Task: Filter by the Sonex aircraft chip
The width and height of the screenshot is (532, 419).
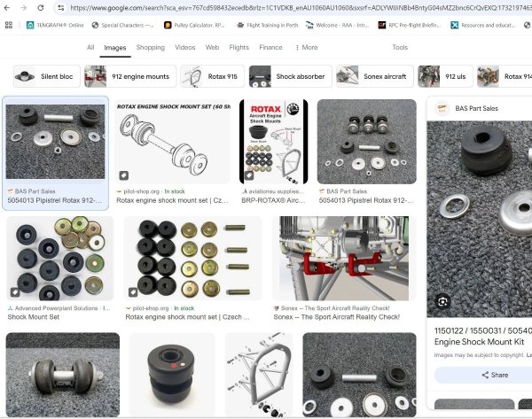Action: point(373,76)
